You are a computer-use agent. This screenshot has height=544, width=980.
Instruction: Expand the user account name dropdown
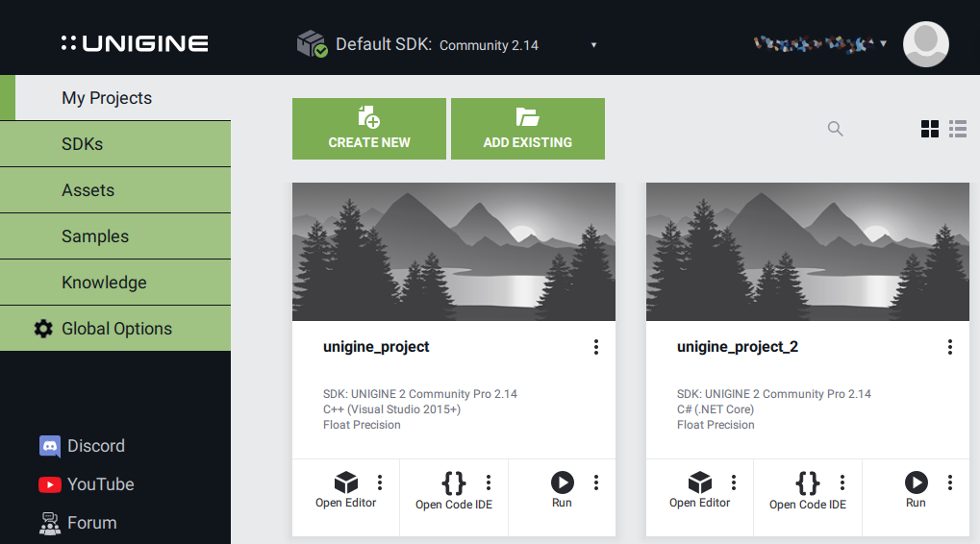point(883,43)
